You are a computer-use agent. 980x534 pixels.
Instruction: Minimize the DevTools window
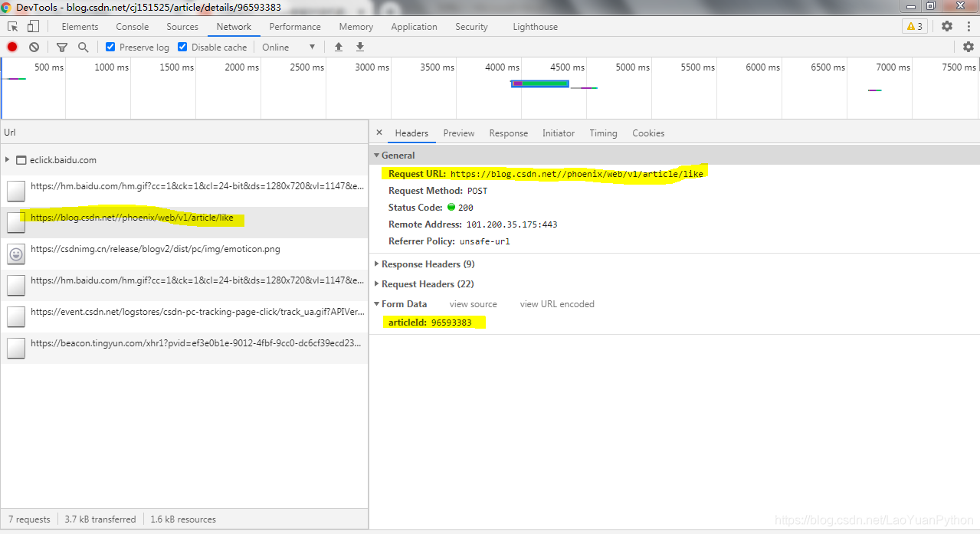(909, 6)
